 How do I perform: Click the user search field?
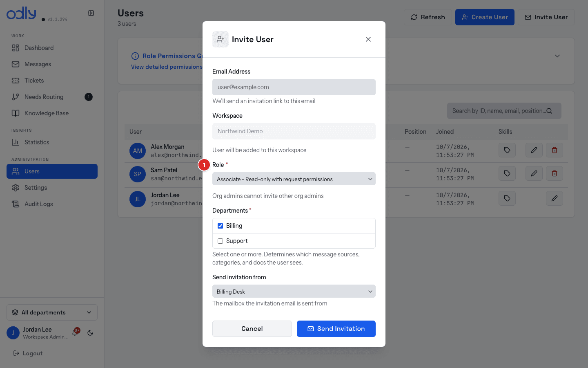(504, 111)
